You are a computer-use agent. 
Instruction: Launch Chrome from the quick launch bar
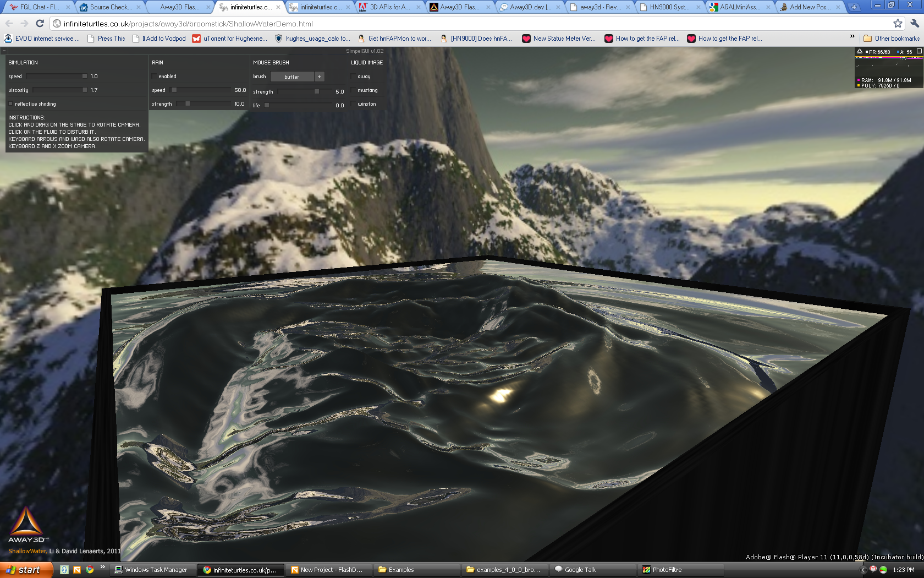coord(90,570)
